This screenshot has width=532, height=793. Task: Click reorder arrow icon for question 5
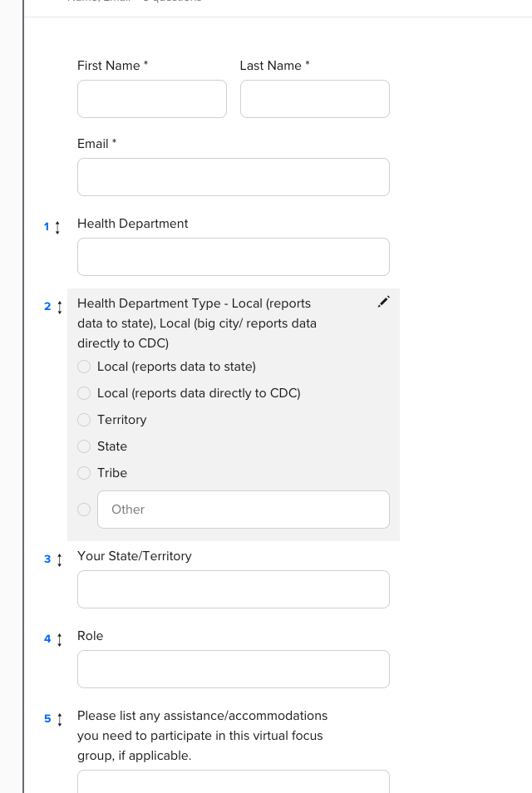[x=59, y=719]
